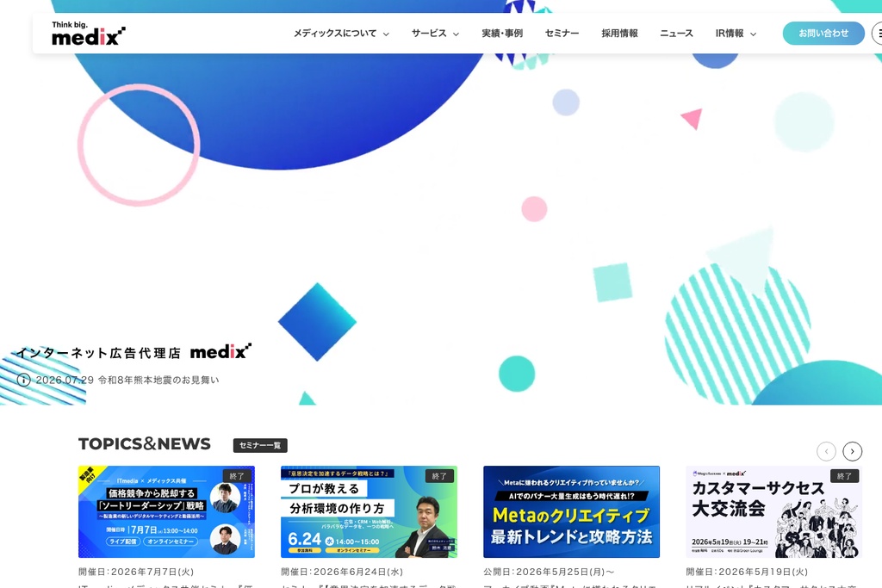Click text 公開日:2026年5月25日(月)~

coord(549,572)
